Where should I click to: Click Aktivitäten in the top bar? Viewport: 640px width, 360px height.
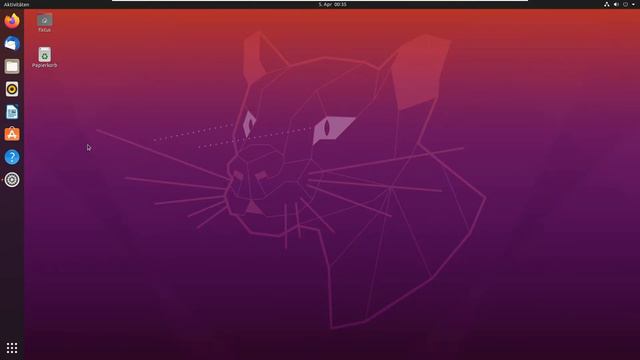[x=16, y=4]
